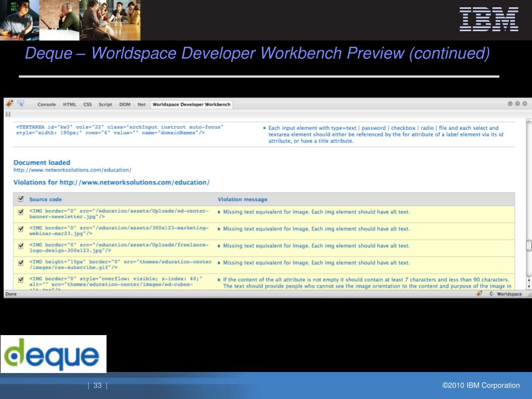Click the Worldspace icon in the status bar
The width and height of the screenshot is (532, 399).
coord(491,294)
